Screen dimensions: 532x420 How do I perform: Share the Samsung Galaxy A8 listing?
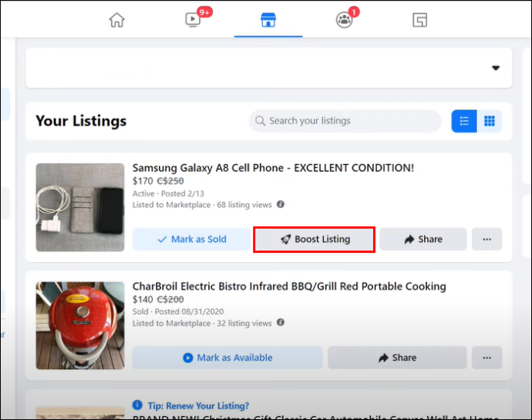pos(423,239)
